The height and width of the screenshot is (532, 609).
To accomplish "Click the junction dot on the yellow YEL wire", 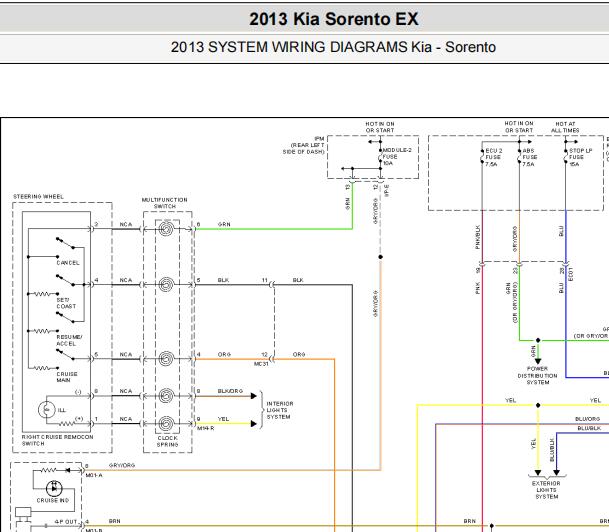I will (538, 405).
